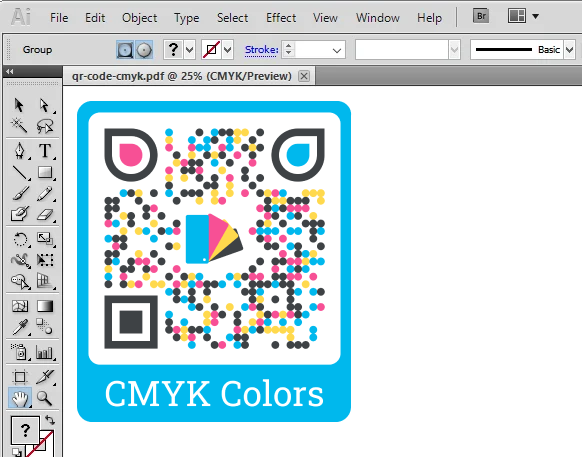The image size is (582, 457).
Task: Select the Blend tool
Action: pos(45,327)
